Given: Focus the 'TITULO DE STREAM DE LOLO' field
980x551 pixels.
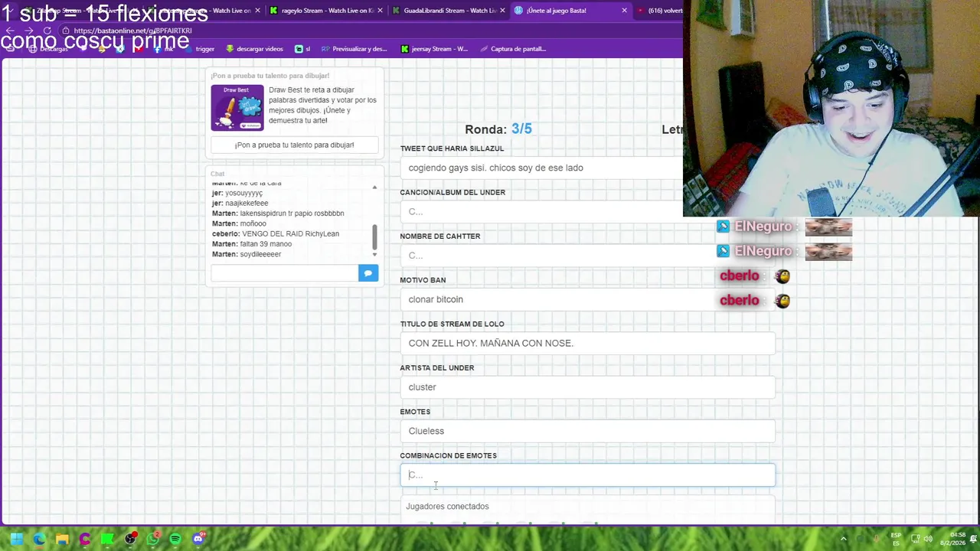Looking at the screenshot, I should tap(587, 343).
